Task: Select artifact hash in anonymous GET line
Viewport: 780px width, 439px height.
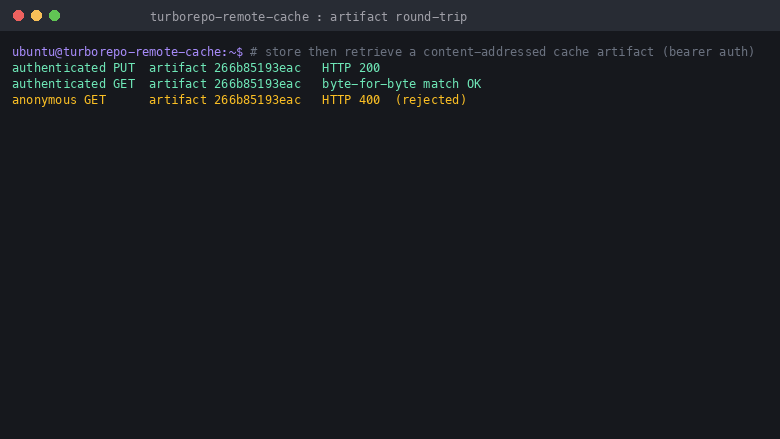Action: pos(257,99)
